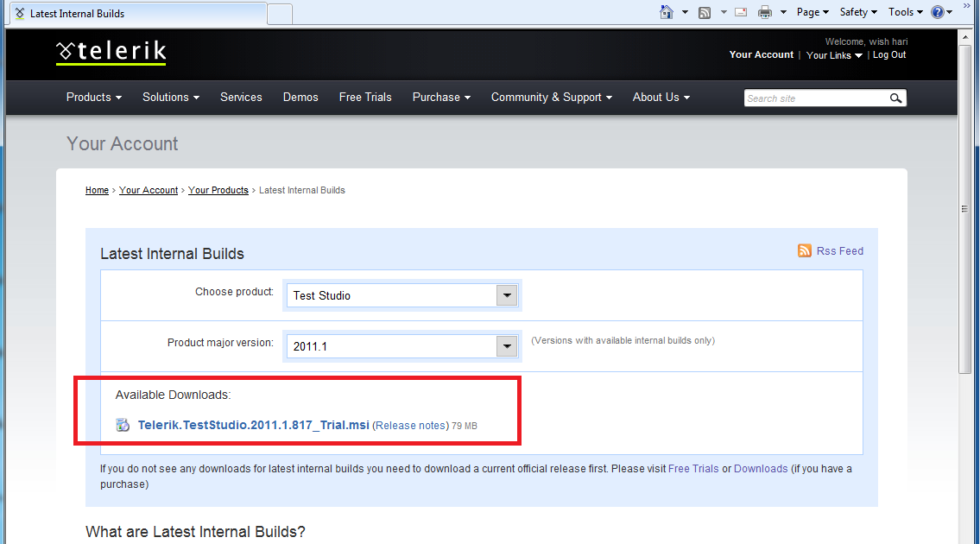Image resolution: width=980 pixels, height=544 pixels.
Task: Go to Your Account breadcrumb
Action: pyautogui.click(x=149, y=190)
